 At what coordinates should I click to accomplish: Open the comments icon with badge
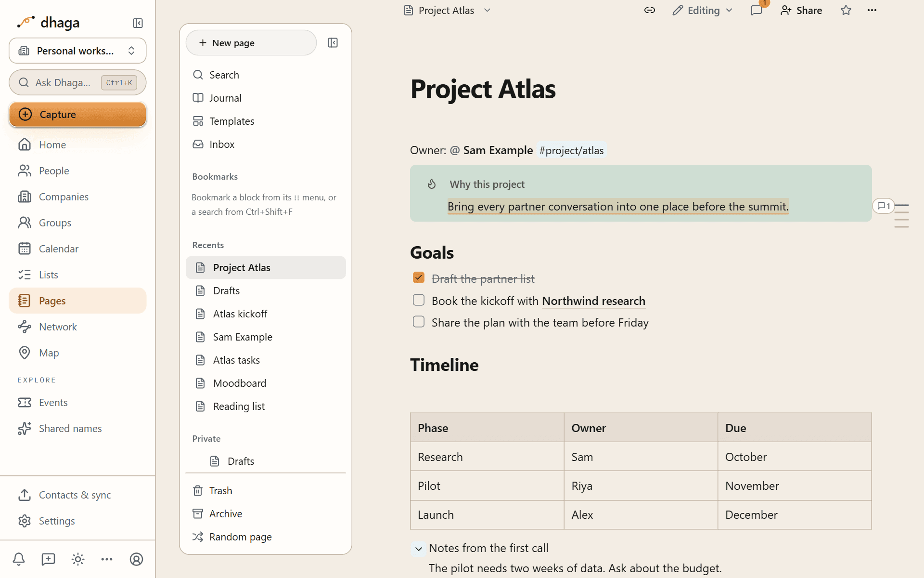(x=757, y=10)
